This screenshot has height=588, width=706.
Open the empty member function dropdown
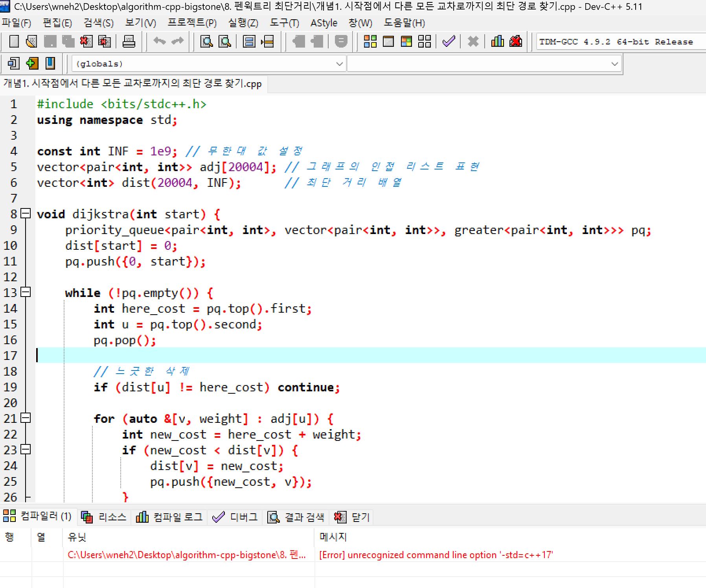click(x=484, y=64)
